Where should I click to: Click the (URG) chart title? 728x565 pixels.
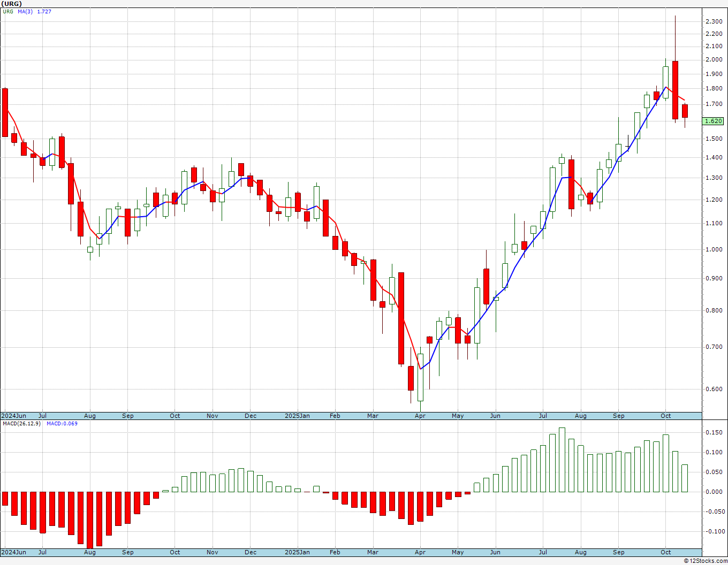click(11, 4)
